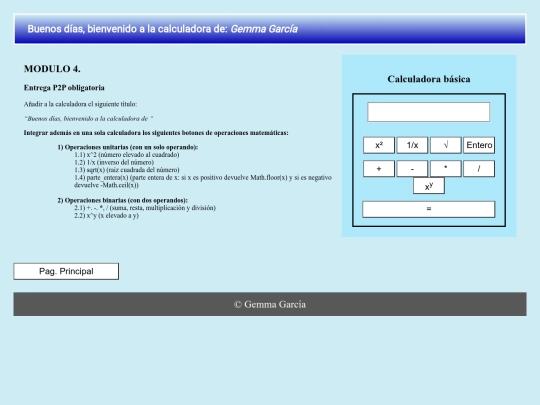Click the 'MODULO 4.' heading

pos(52,69)
